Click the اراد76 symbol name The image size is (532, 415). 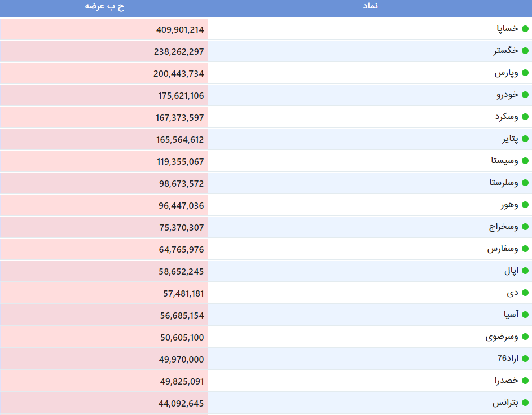(x=508, y=359)
